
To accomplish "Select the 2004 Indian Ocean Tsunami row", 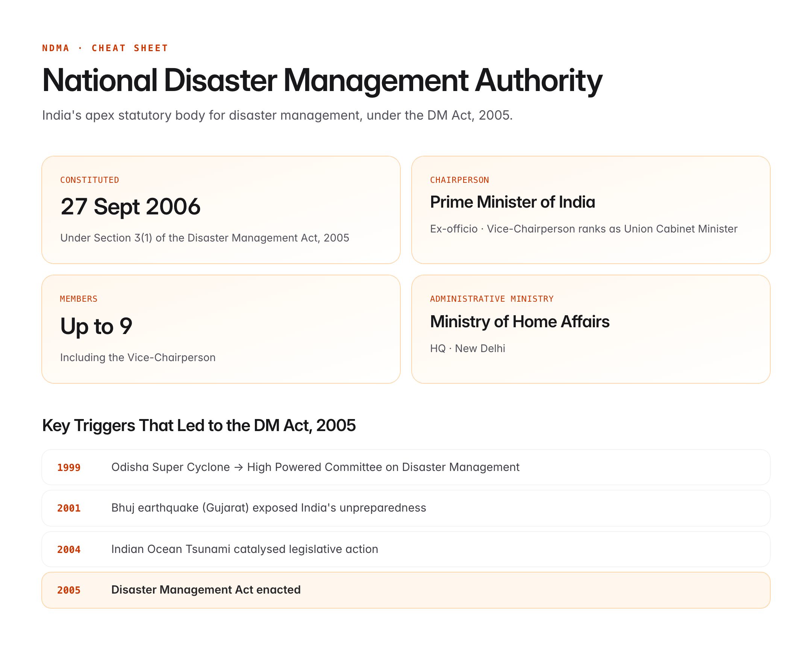I will 406,549.
